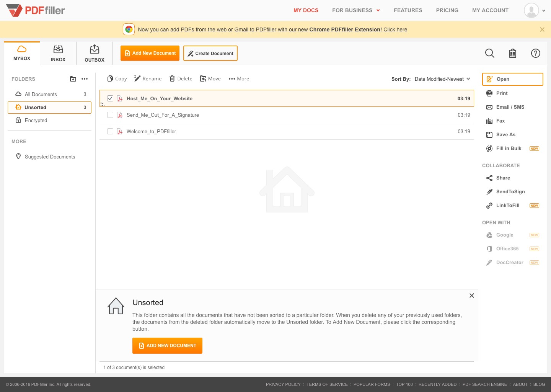551x392 pixels.
Task: Click Create Document button
Action: (x=210, y=53)
